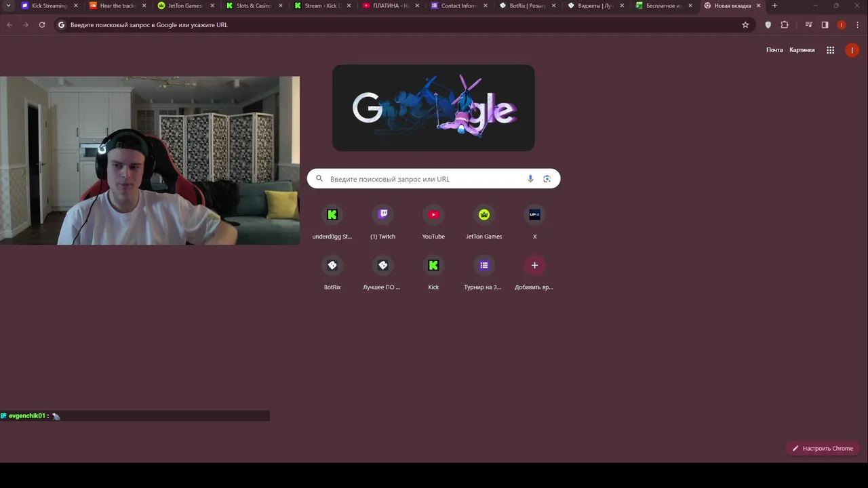Open the underd0gg St... Kick shortcut
Viewport: 868px width, 488px height.
click(x=332, y=222)
